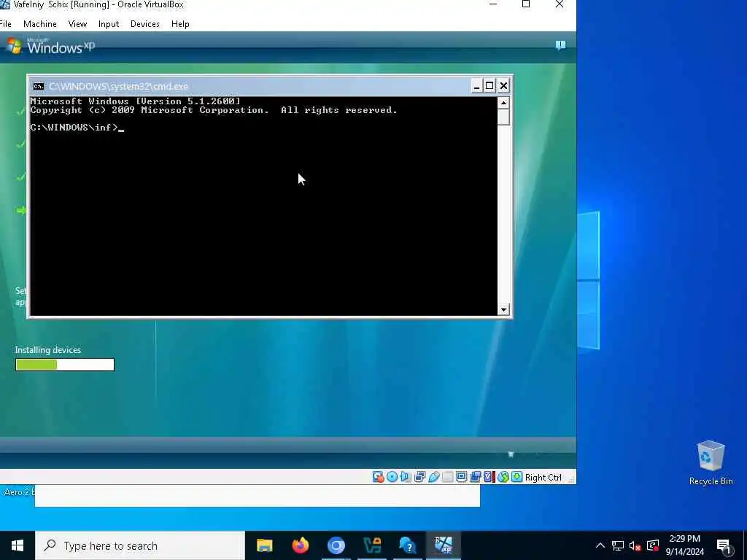Click the greyed-out shared folders status icon
The image size is (747, 560).
[x=447, y=477]
